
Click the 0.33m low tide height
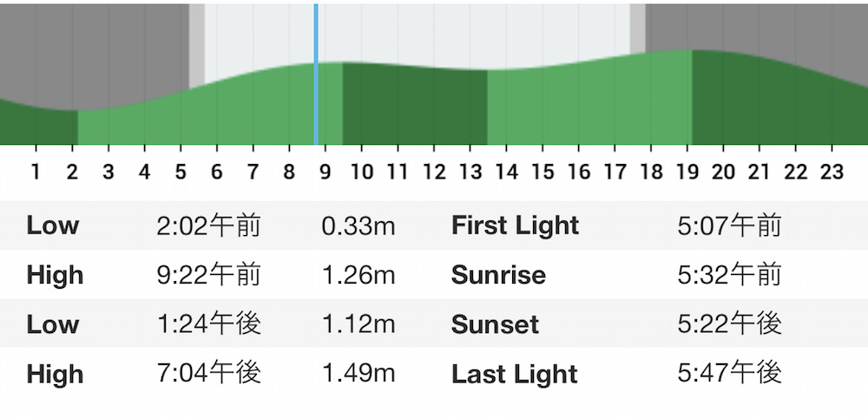(358, 225)
